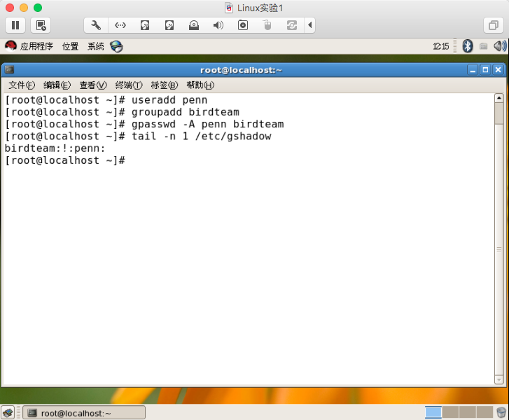Open the terminal 文件 menu

click(x=21, y=85)
